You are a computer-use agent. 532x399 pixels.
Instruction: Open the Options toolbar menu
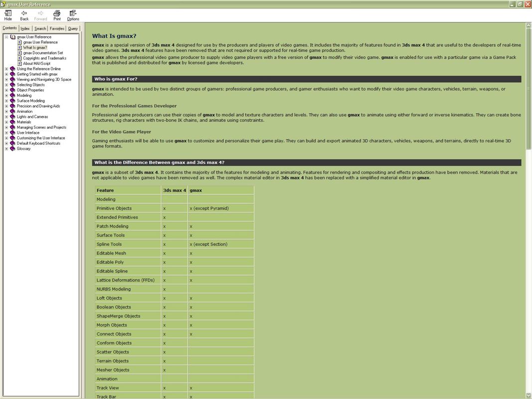[x=73, y=13]
